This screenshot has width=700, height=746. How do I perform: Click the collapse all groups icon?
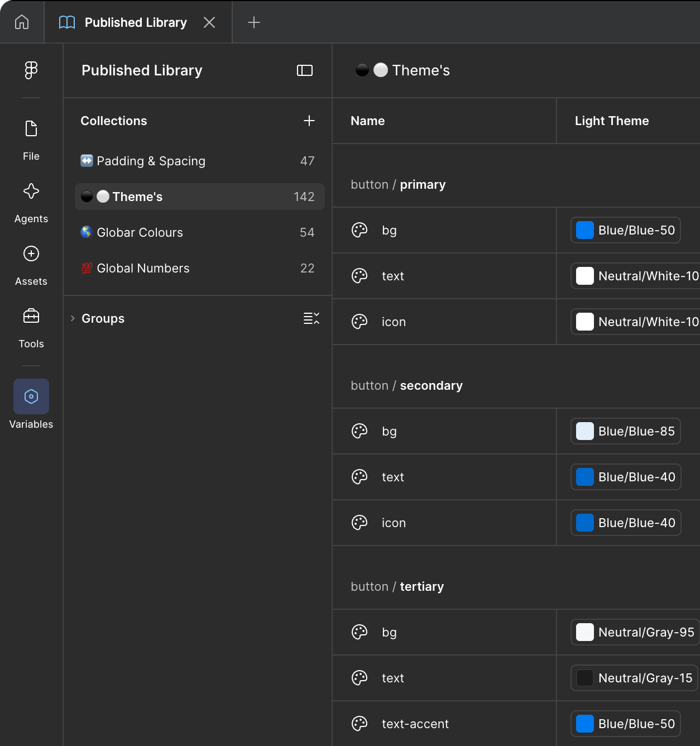pyautogui.click(x=311, y=318)
